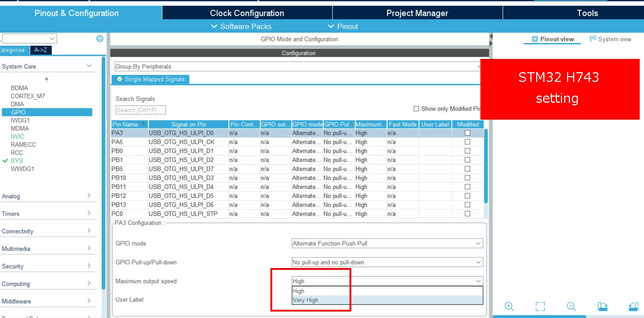Click the System view grid icon
644x318 pixels.
click(x=593, y=39)
